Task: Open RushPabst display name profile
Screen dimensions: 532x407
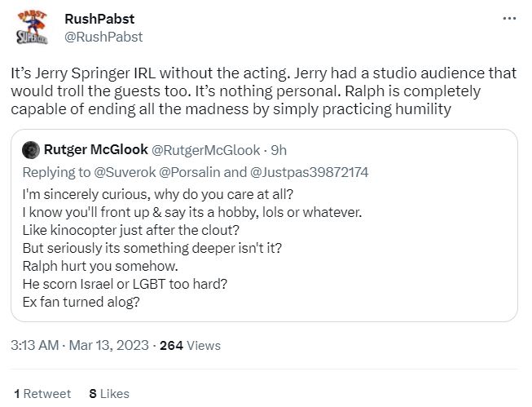Action: pos(99,19)
